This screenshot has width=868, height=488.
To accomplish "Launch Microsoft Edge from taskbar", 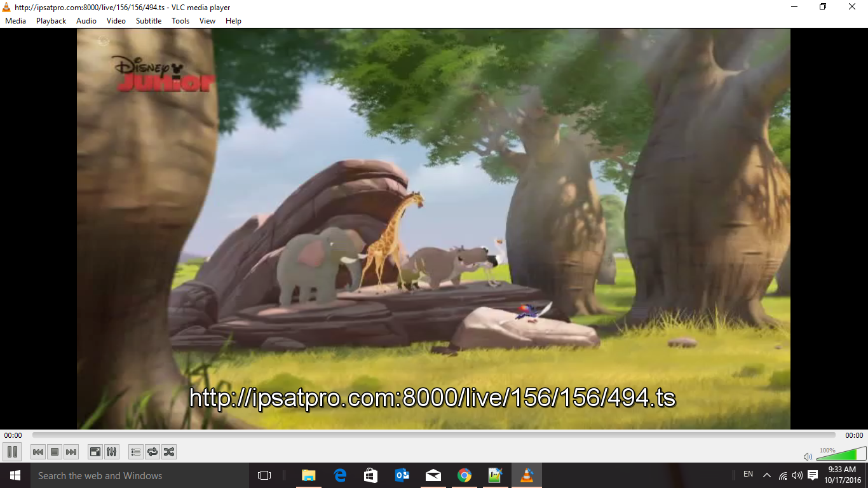I will [x=340, y=475].
